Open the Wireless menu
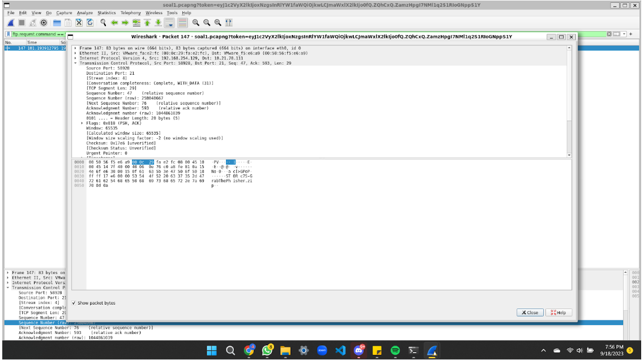This screenshot has height=360, width=644. pos(153,12)
